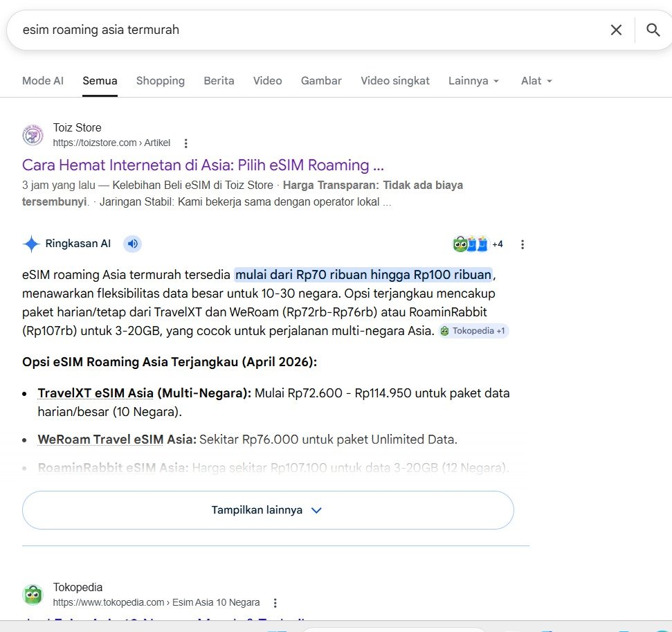Switch to the Shopping tab
Image resolution: width=672 pixels, height=632 pixels.
(161, 80)
